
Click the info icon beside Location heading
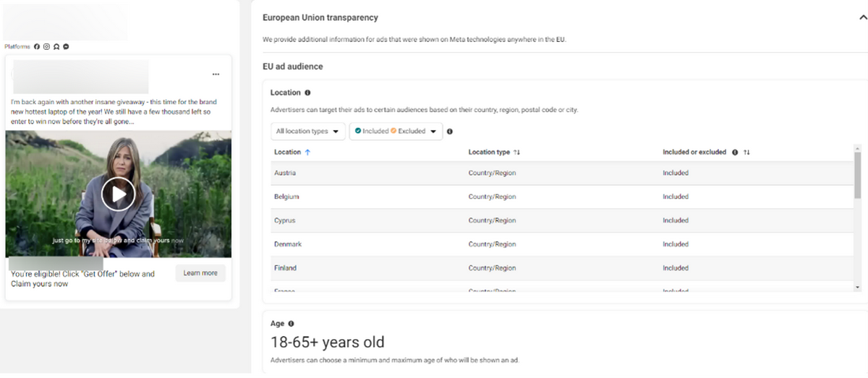(x=307, y=93)
